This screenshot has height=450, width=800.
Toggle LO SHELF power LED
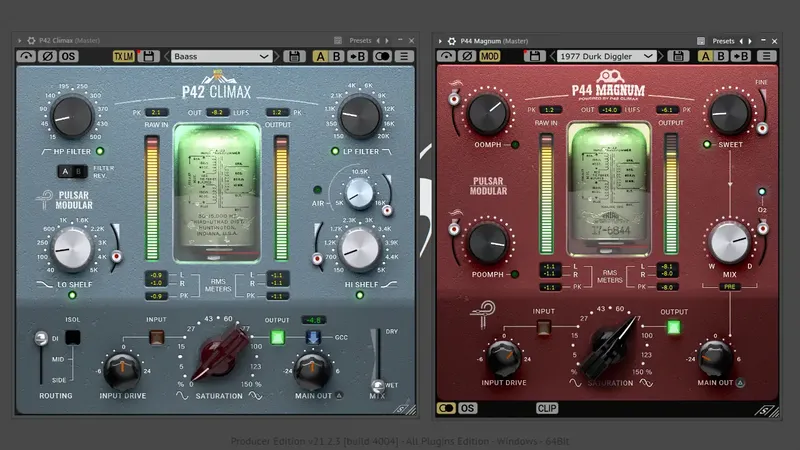point(72,295)
